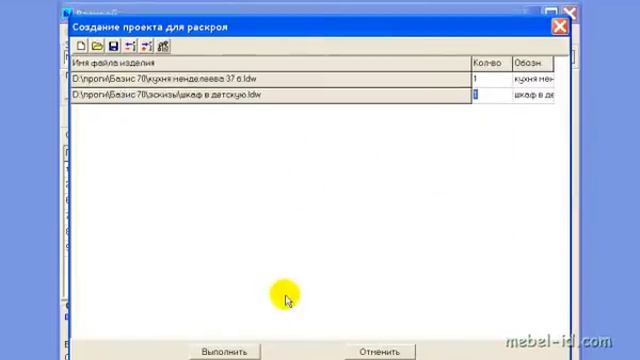Click designation cell reading шкаф в де
This screenshot has height=360, width=640.
point(533,95)
